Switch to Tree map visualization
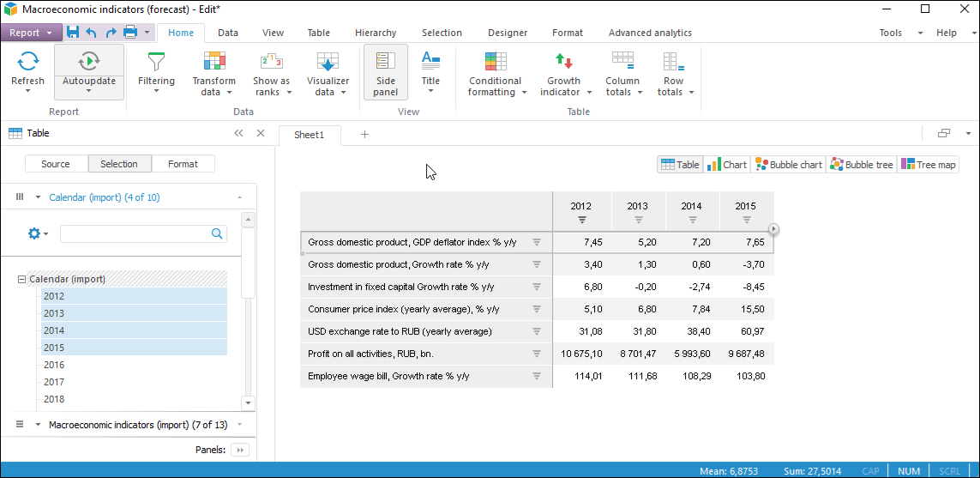 [x=928, y=165]
